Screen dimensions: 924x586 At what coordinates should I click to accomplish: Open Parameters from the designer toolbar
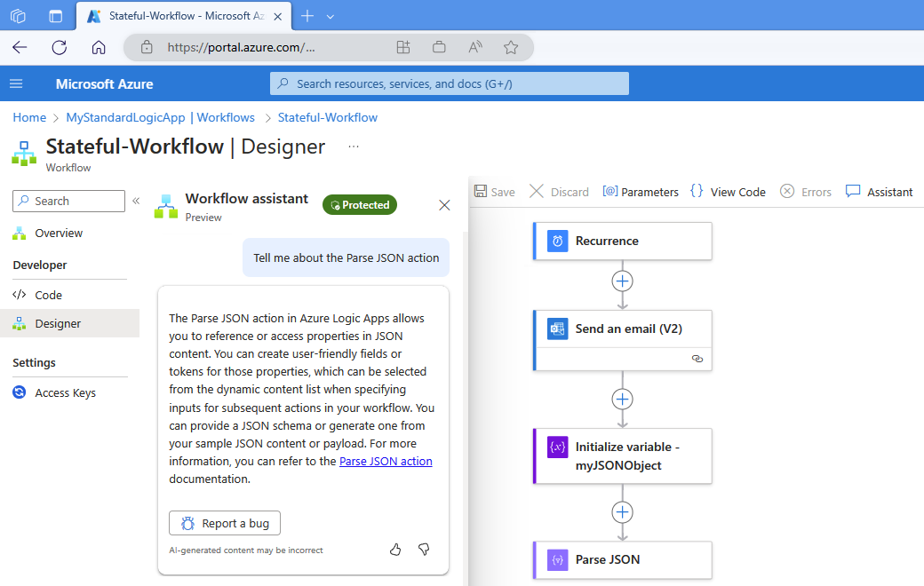641,192
